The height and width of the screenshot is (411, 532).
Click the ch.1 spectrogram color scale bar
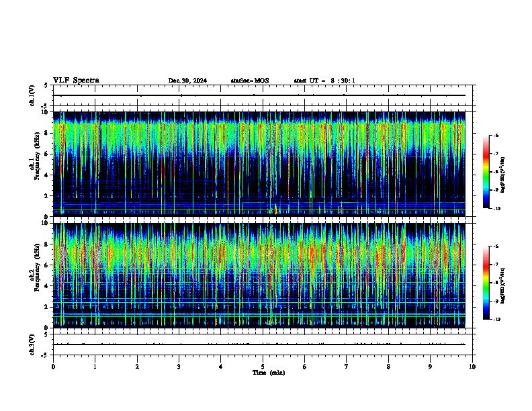point(486,172)
